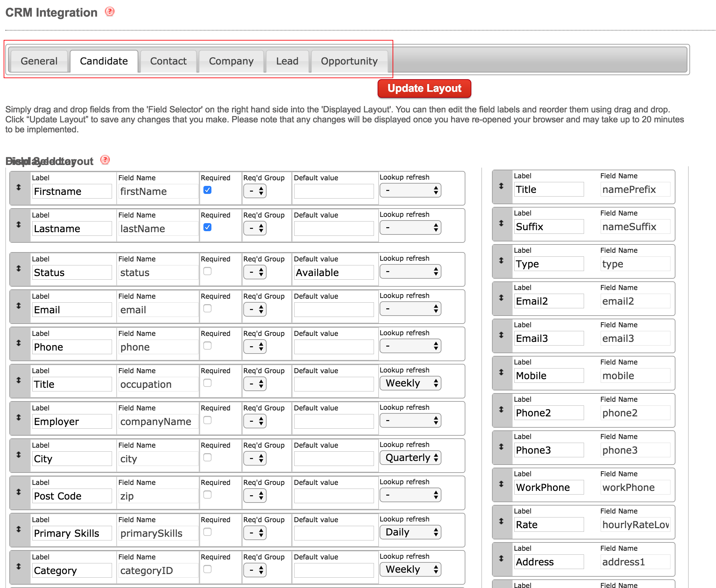The image size is (716, 588).
Task: Open Req'd Group dropdown for Lastname
Action: tap(255, 228)
